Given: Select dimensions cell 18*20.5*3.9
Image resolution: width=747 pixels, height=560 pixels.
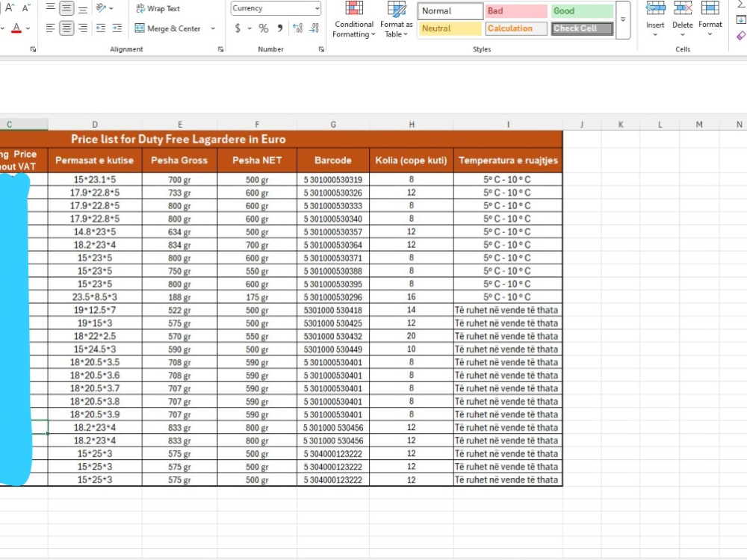Looking at the screenshot, I should [95, 414].
